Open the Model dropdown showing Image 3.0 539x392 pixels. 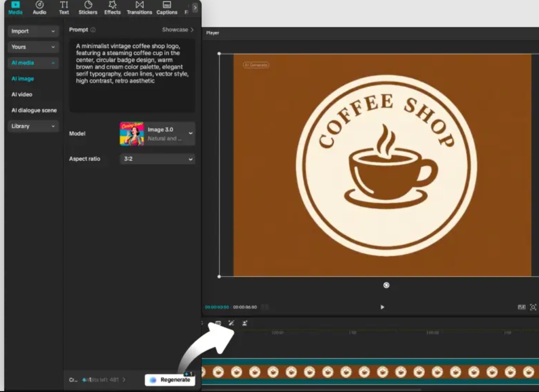click(x=157, y=133)
